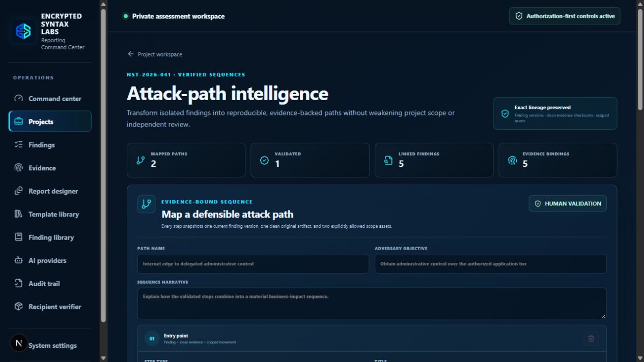Delete the Entry point step via trash icon
The image size is (644, 362).
pyautogui.click(x=591, y=339)
